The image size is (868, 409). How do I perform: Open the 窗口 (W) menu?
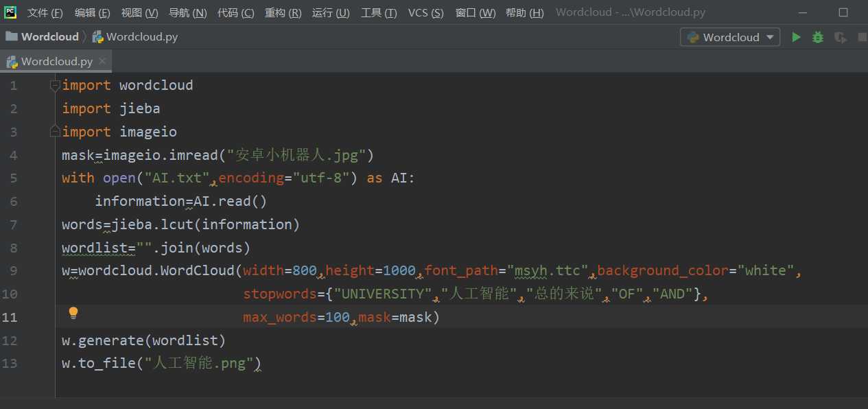(x=476, y=13)
